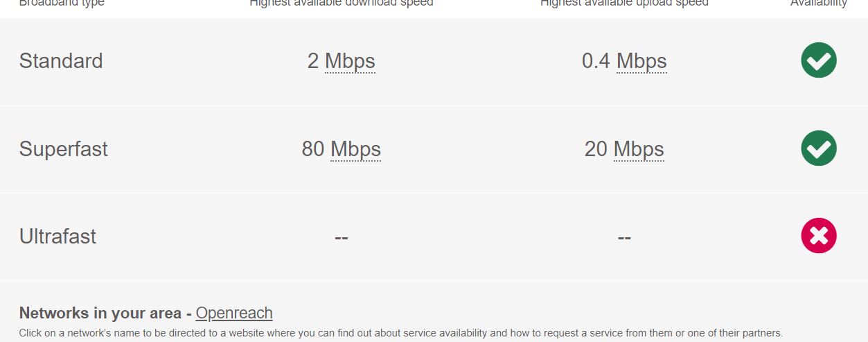Image resolution: width=868 pixels, height=342 pixels.
Task: Click the Highest available upload speed header
Action: tap(624, 3)
